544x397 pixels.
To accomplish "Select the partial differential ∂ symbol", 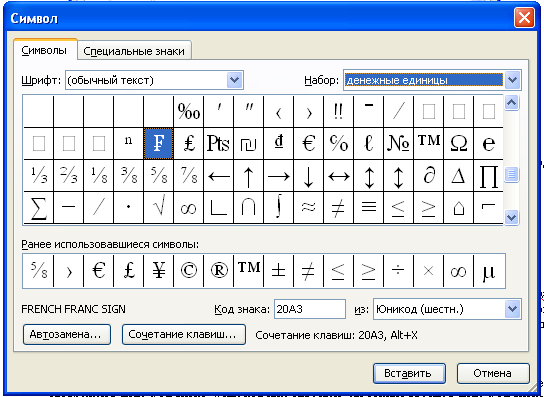I will click(428, 176).
